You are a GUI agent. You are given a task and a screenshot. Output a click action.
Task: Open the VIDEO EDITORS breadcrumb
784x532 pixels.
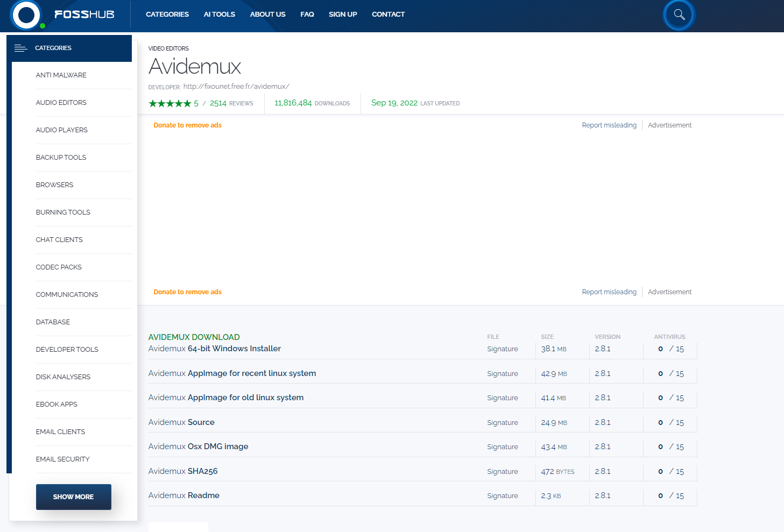coord(168,48)
